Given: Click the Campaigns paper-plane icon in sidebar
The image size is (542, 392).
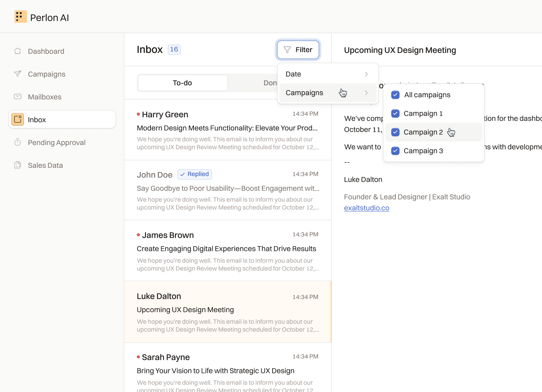Looking at the screenshot, I should click(x=18, y=74).
